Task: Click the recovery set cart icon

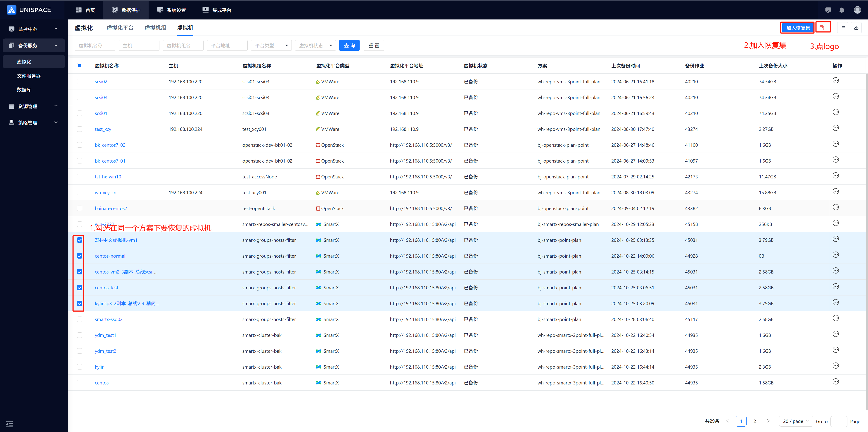Action: [822, 28]
